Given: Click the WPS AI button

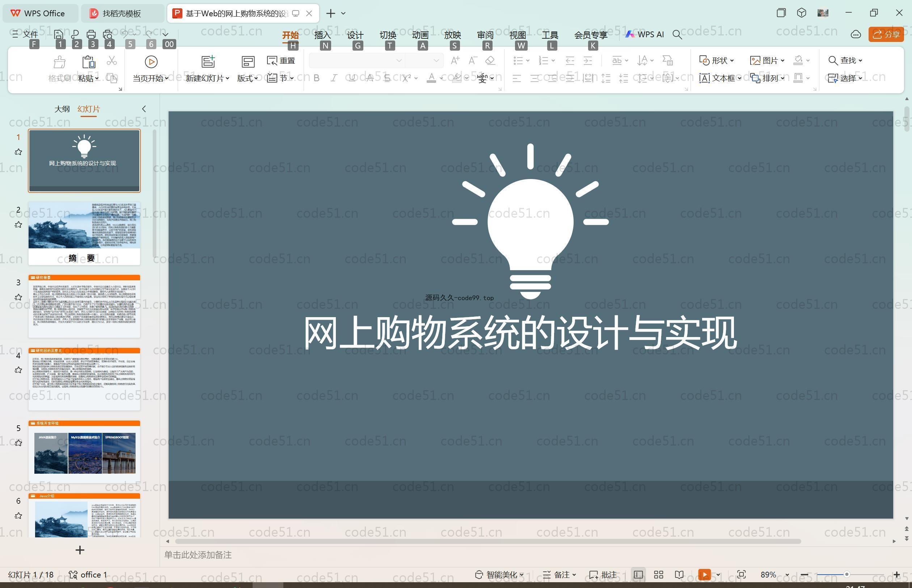Looking at the screenshot, I should point(645,34).
